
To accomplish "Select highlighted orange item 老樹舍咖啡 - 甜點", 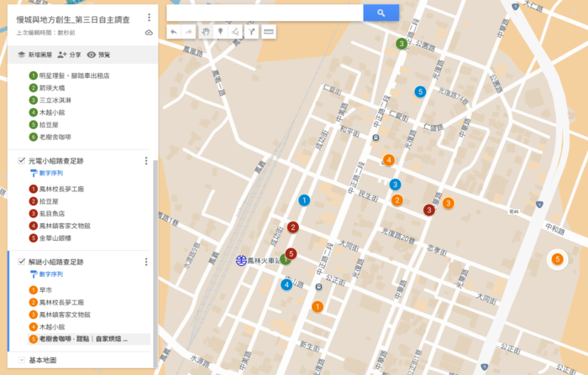I will coord(89,339).
